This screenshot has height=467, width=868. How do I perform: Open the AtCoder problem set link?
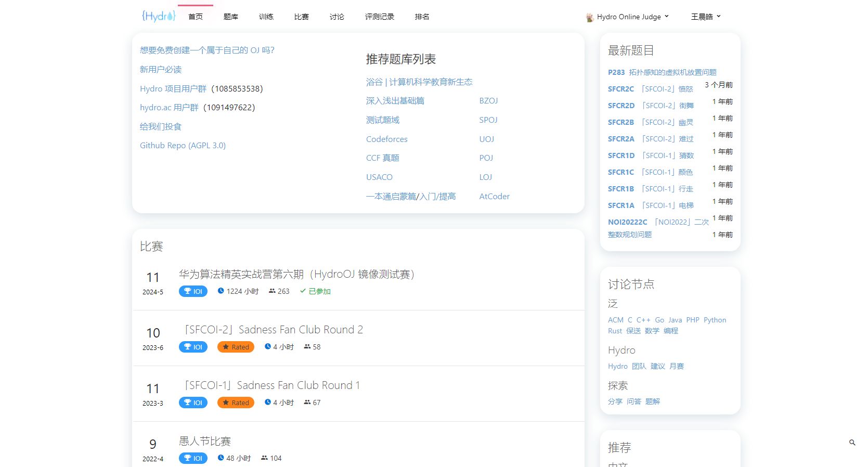[x=494, y=197]
